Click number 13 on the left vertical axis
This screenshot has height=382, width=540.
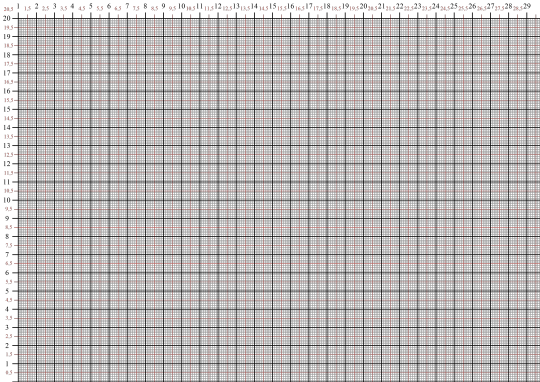tap(7, 146)
